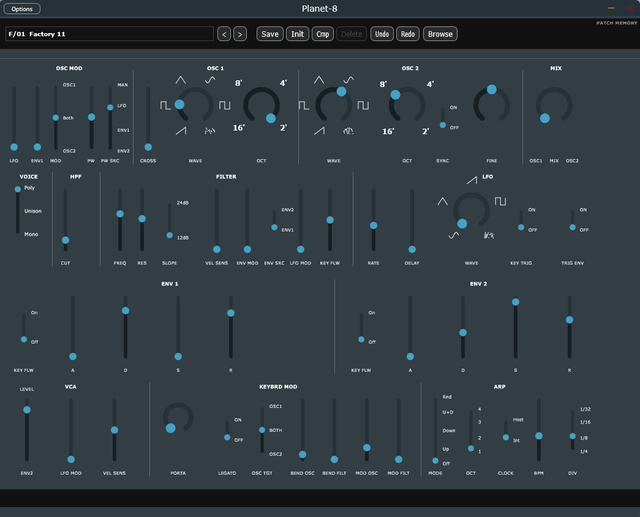Toggle the ENV 1 KEY FLW switch
This screenshot has width=640, height=517.
[x=24, y=327]
